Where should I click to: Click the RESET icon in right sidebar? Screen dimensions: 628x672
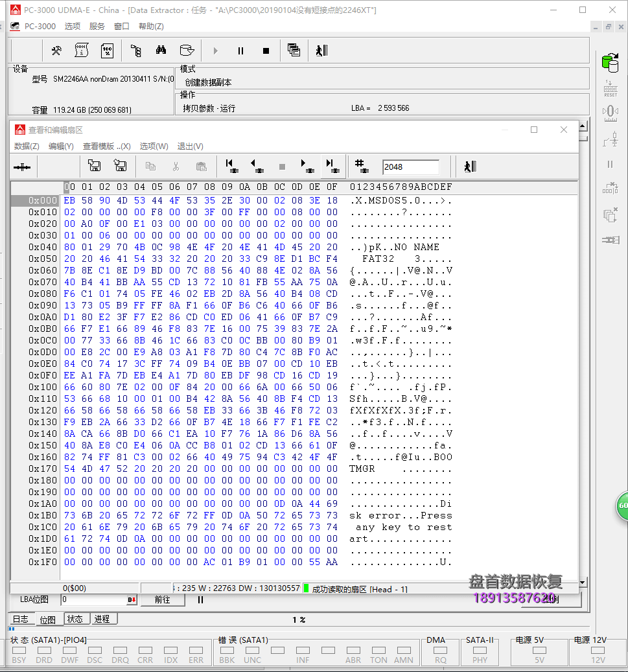(x=611, y=89)
